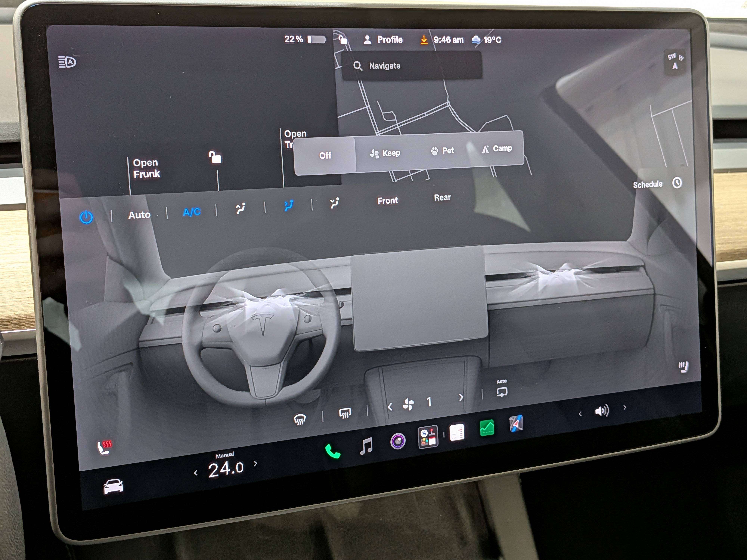747x560 pixels.
Task: Open car controls via car icon
Action: [113, 487]
